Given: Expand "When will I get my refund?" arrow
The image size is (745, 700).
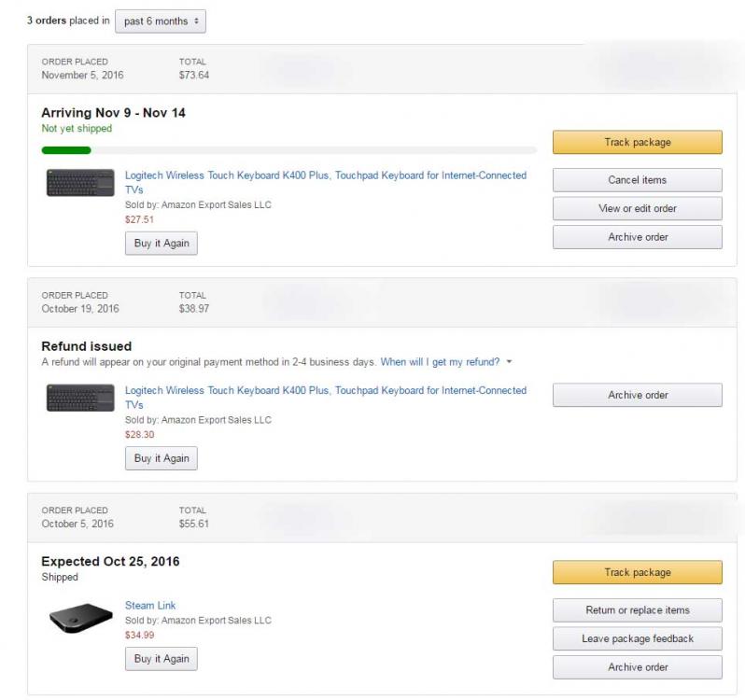Looking at the screenshot, I should point(510,362).
